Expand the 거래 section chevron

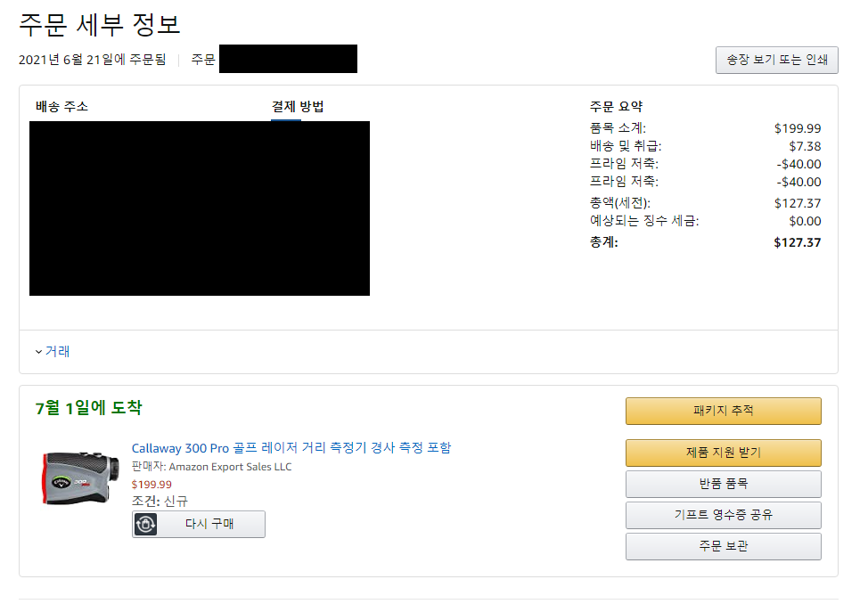point(38,352)
